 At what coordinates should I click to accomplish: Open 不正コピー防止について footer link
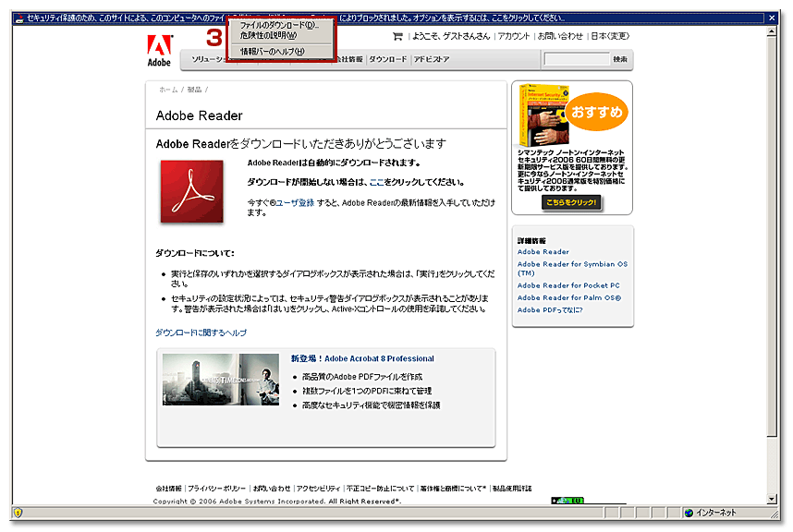[x=380, y=489]
